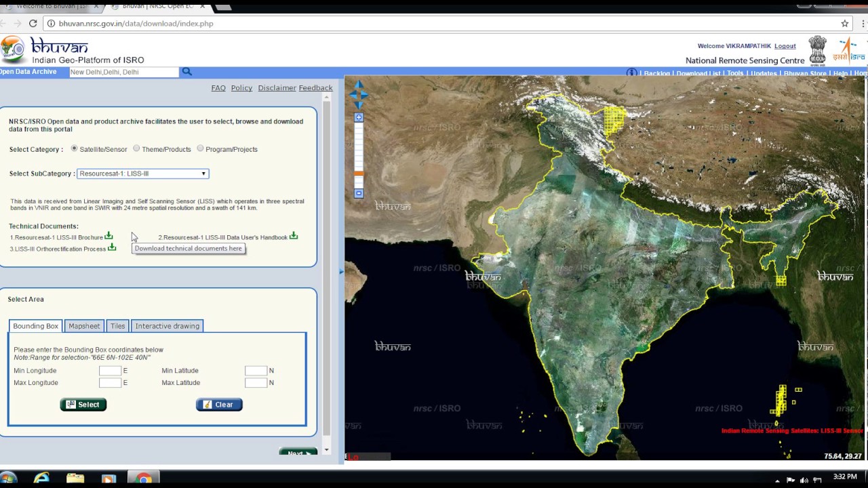Download the Resourcesat-1 LISS-III Brochure
The image size is (868, 488).
coord(108,236)
